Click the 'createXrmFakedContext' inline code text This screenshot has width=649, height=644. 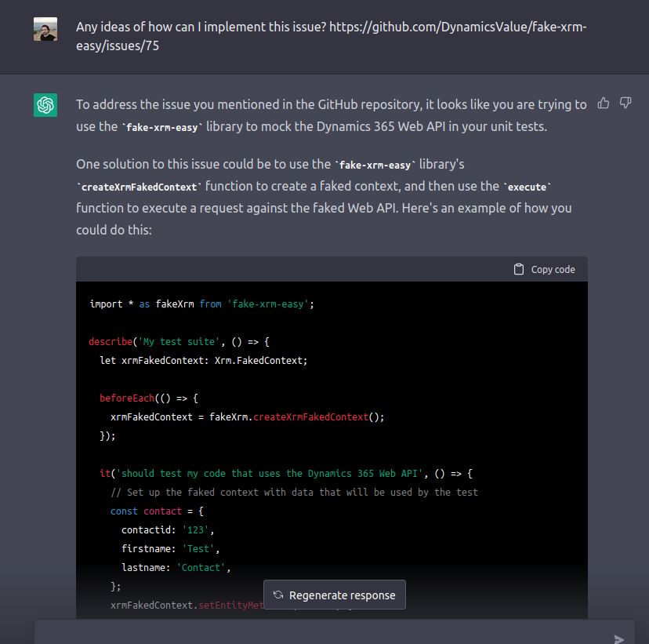coord(139,187)
